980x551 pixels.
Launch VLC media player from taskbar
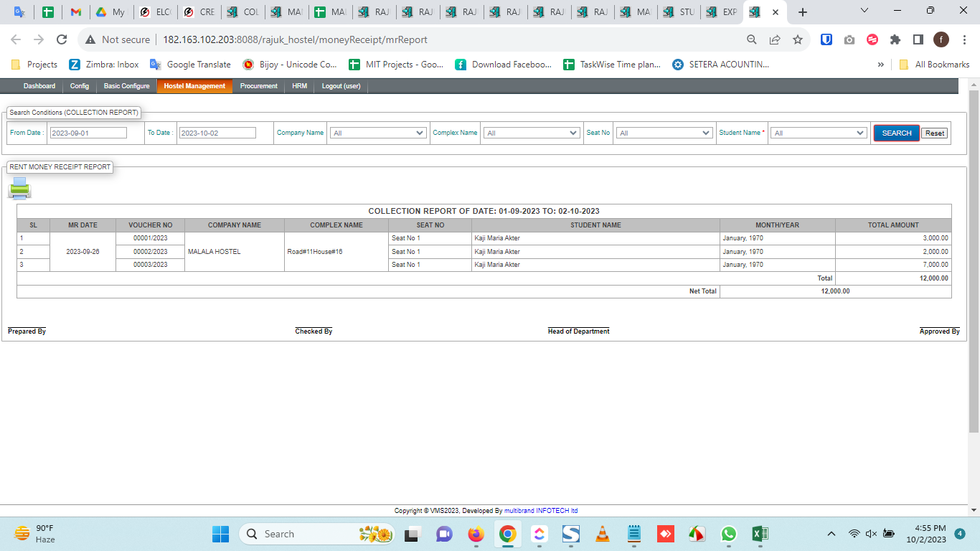point(603,534)
